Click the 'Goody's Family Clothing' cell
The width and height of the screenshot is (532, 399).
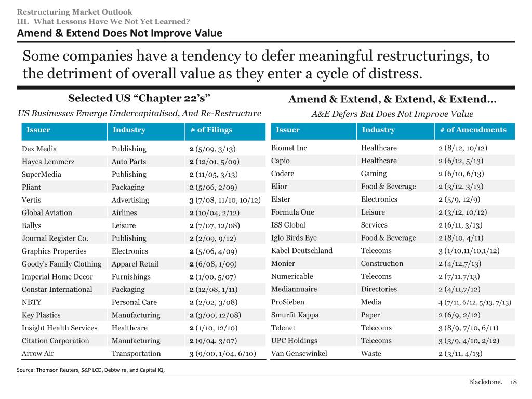[61, 264]
